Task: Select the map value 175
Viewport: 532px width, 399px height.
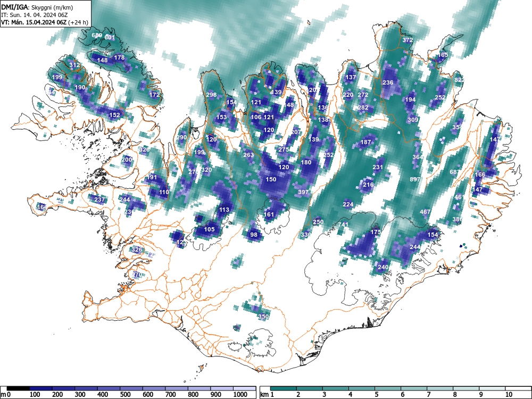Action: pos(375,232)
